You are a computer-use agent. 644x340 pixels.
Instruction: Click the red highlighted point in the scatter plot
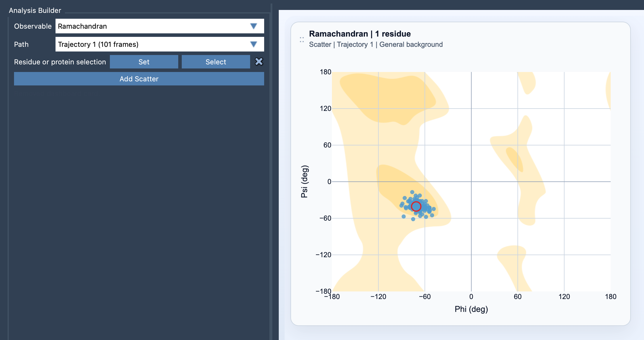tap(416, 206)
